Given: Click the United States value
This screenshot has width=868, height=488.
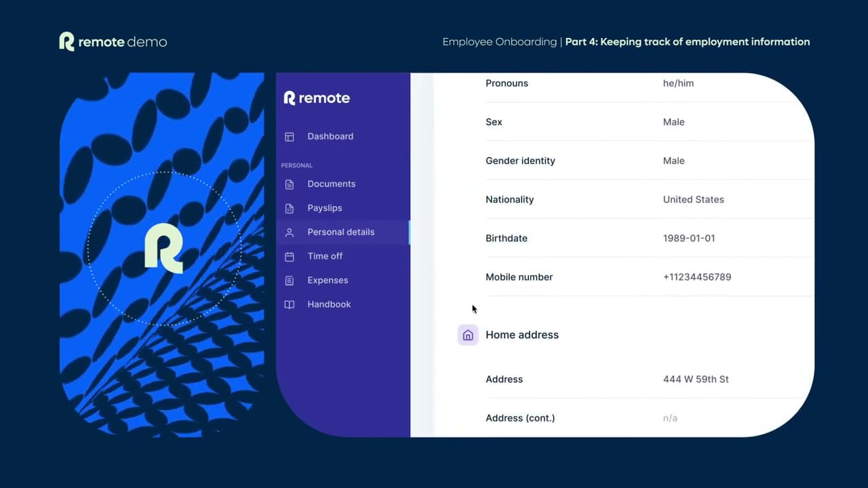Looking at the screenshot, I should pos(693,199).
